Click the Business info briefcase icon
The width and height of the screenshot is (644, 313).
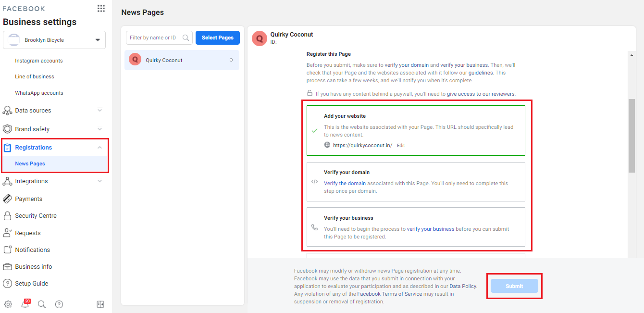[7, 266]
